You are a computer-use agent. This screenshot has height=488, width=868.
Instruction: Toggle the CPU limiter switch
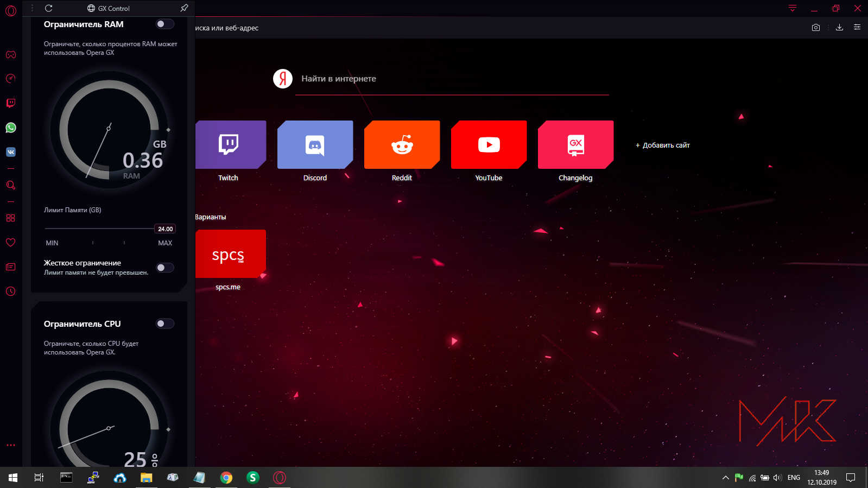tap(164, 324)
